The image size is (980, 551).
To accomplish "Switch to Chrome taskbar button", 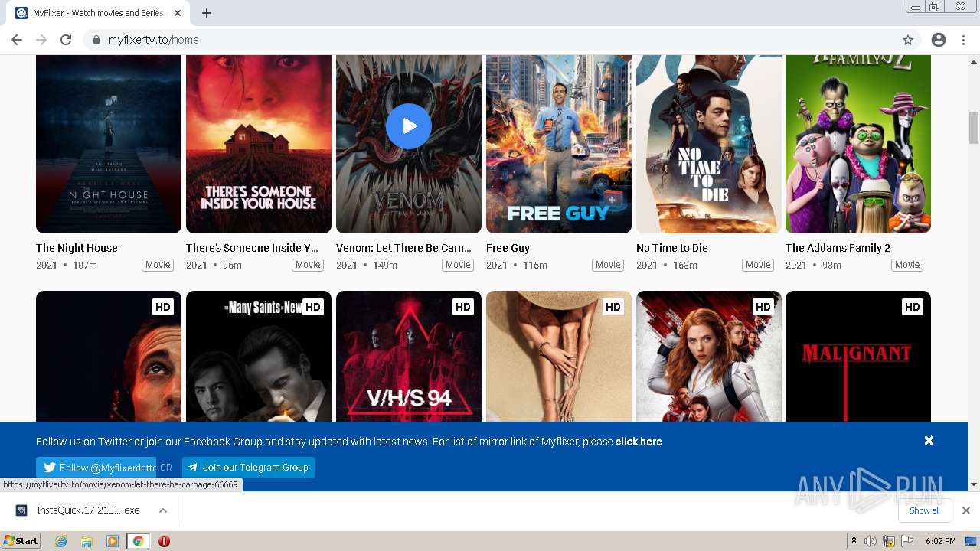I will click(138, 541).
